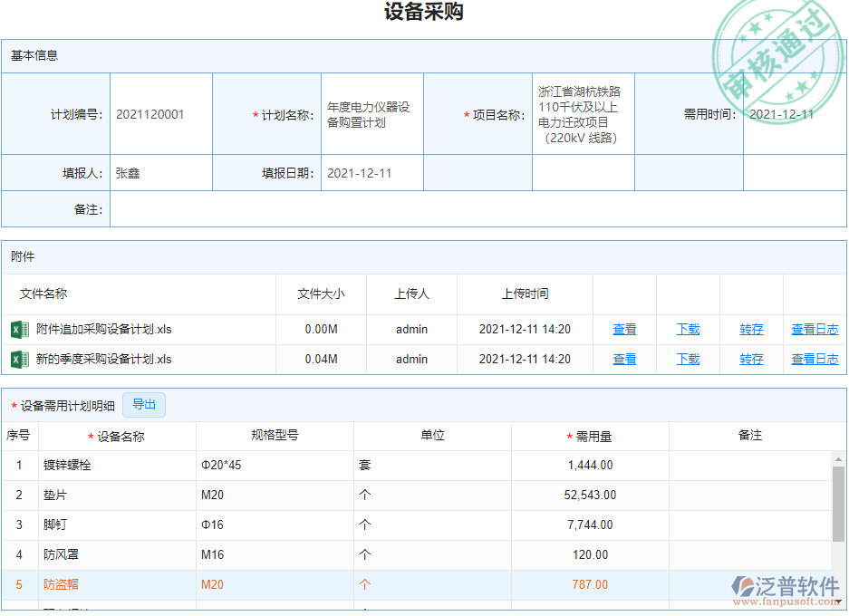
Task: Click the Excel icon for 附件追加采购设备计划.xls
Action: click(x=19, y=329)
